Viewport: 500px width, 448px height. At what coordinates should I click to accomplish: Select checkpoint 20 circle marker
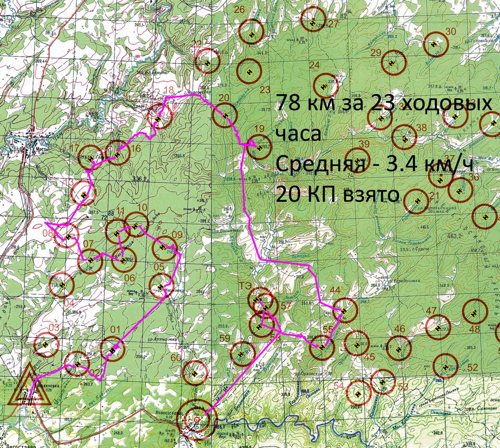tap(225, 116)
